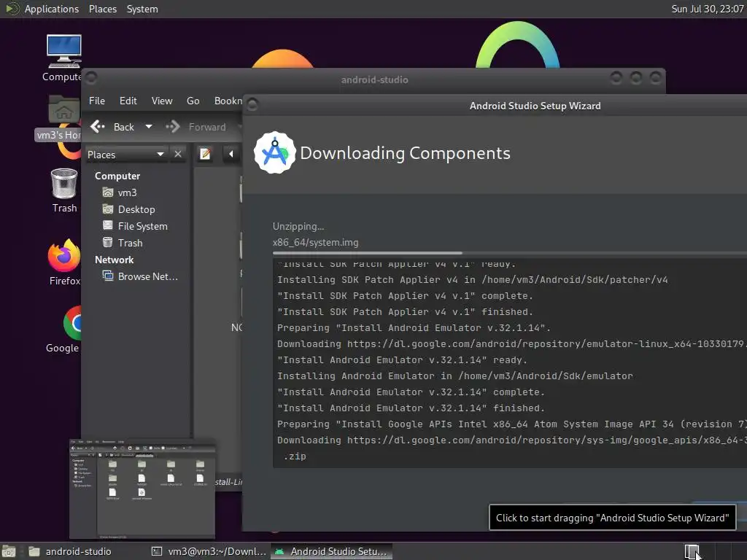The height and width of the screenshot is (560, 747).
Task: Click the Trash bin sidebar icon
Action: pyautogui.click(x=108, y=242)
